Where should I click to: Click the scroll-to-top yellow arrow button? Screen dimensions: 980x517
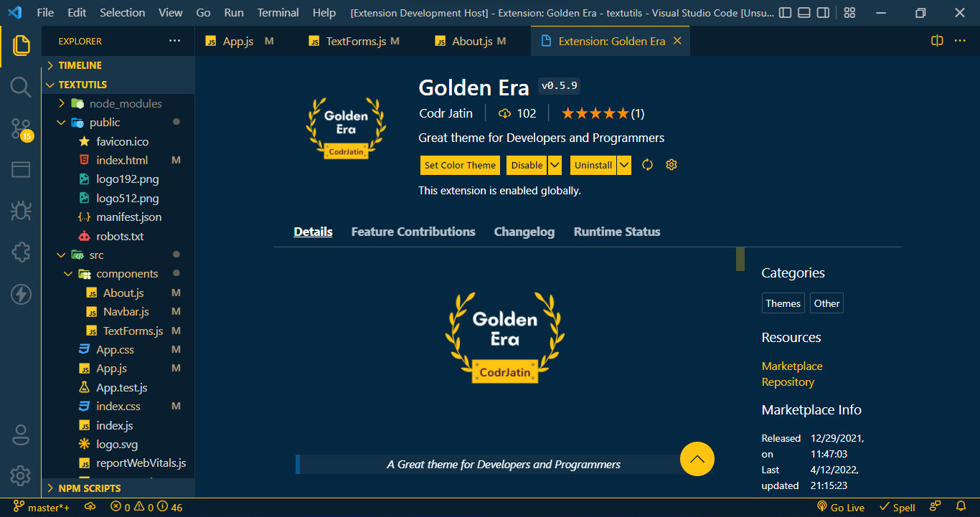(697, 459)
